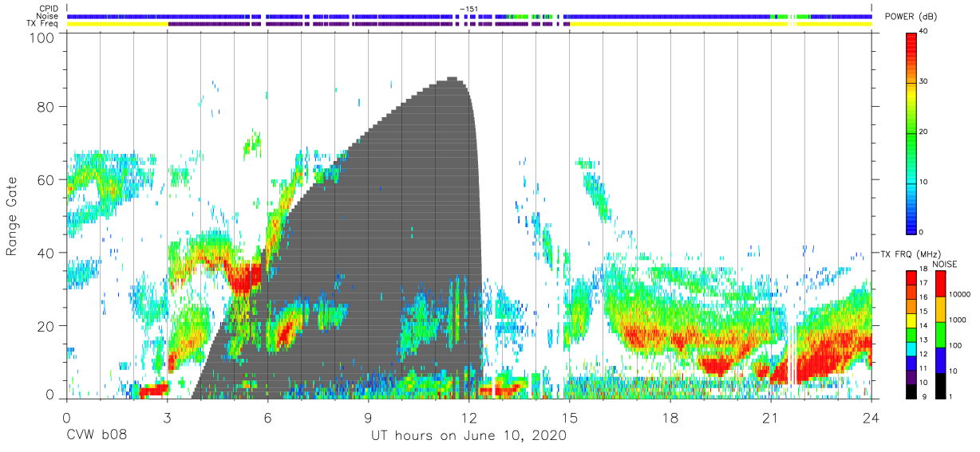Click the 80 tick on Range Gate axis
This screenshot has height=452, width=980.
click(x=47, y=106)
